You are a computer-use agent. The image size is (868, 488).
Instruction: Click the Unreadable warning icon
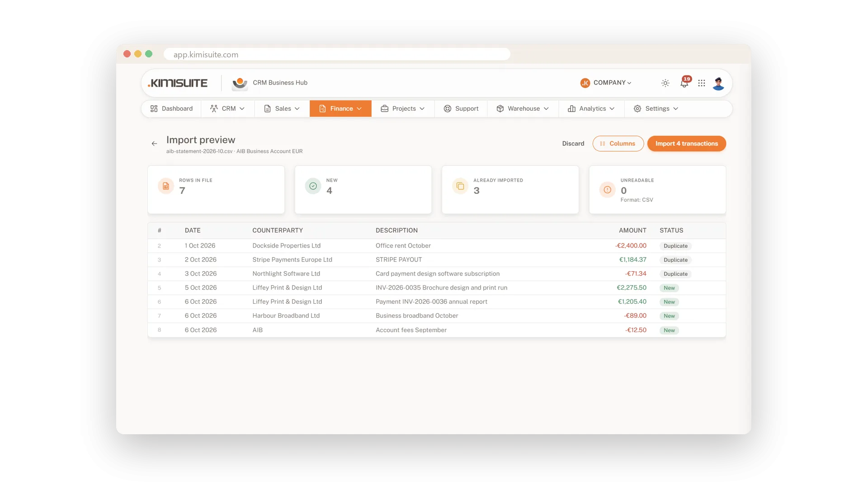pyautogui.click(x=607, y=190)
